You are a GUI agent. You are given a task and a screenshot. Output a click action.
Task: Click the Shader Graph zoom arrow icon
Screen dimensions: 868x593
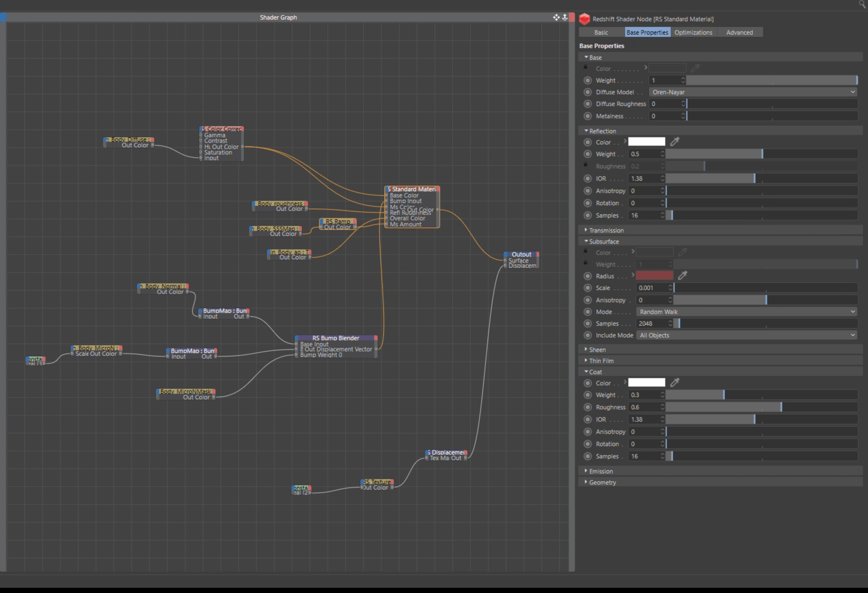[x=565, y=17]
